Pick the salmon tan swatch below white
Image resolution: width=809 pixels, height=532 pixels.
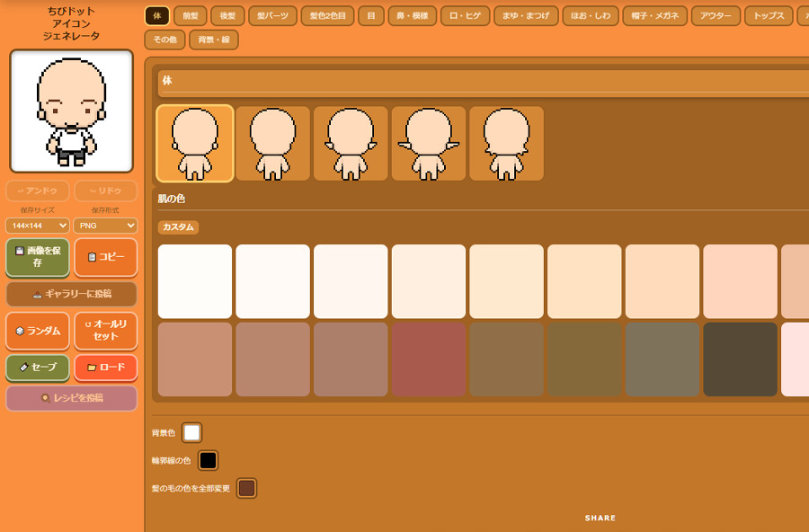[x=194, y=359]
